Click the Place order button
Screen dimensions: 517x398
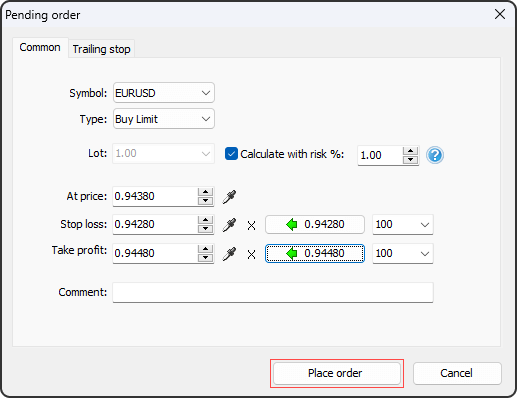pos(337,373)
